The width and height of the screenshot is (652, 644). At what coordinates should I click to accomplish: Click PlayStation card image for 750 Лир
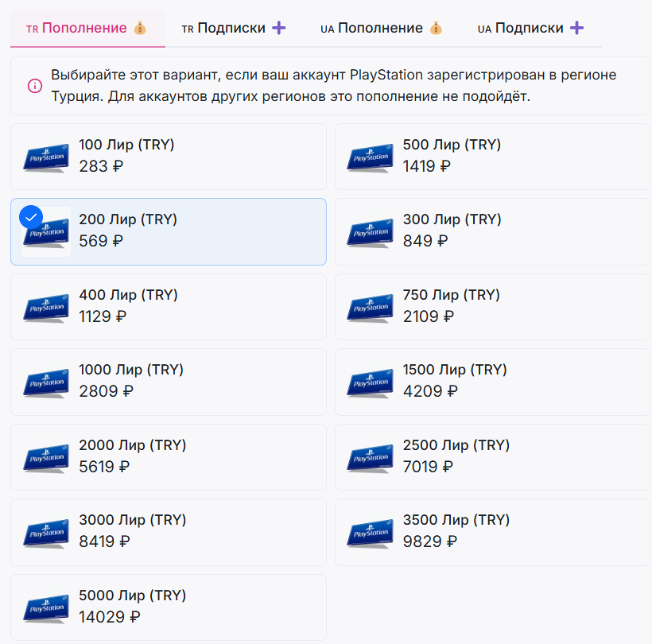tap(370, 308)
